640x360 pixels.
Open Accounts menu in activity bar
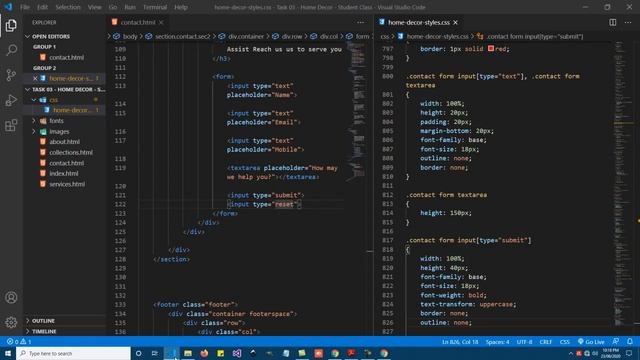coord(11,298)
